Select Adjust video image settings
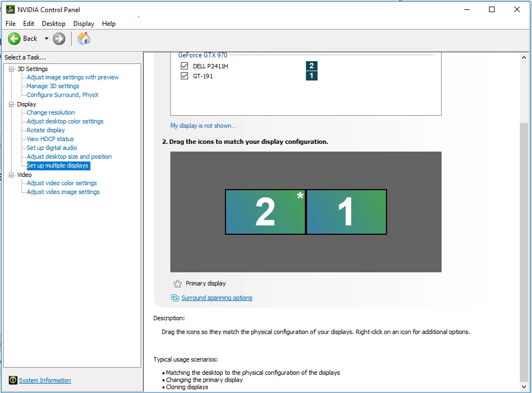Image resolution: width=532 pixels, height=393 pixels. 63,192
